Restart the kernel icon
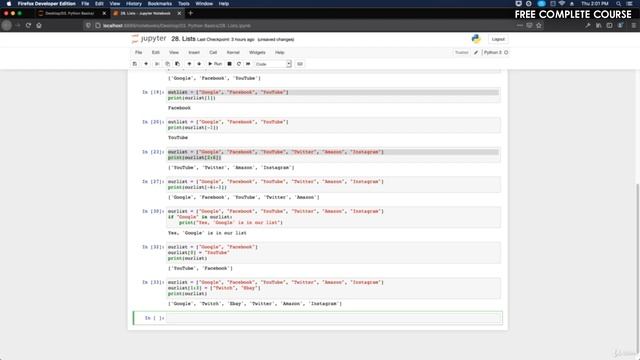The width and height of the screenshot is (640, 360). [239, 64]
